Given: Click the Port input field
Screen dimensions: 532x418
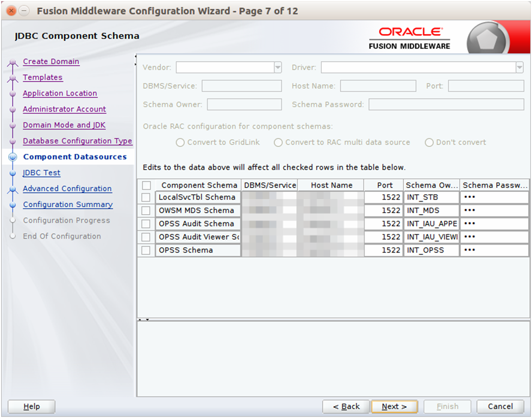Looking at the screenshot, I should (x=486, y=86).
